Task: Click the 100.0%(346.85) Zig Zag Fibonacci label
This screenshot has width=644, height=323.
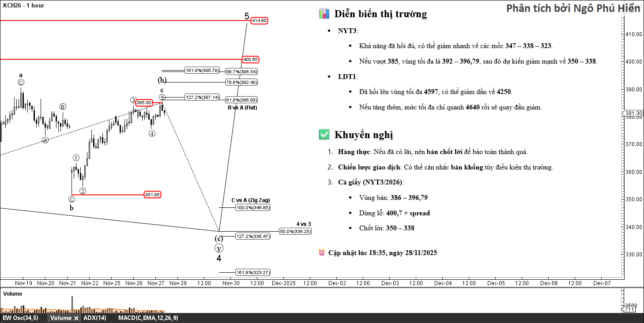Action: tap(253, 207)
